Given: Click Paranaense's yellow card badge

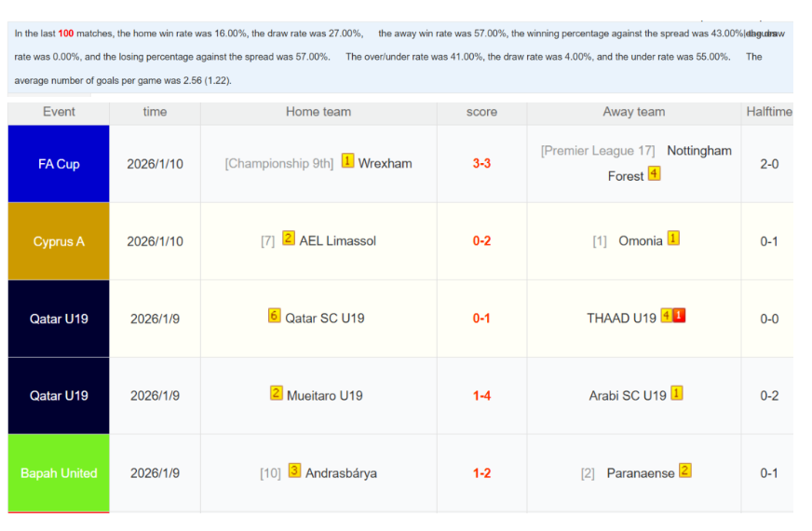Looking at the screenshot, I should [x=684, y=470].
